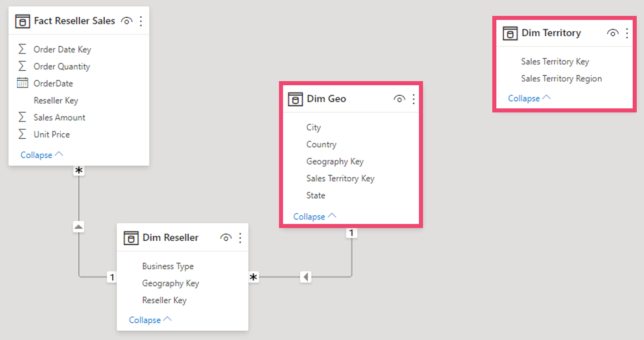This screenshot has height=340, width=644.
Task: Open the Fact Reseller Sales more options menu
Action: click(x=141, y=20)
